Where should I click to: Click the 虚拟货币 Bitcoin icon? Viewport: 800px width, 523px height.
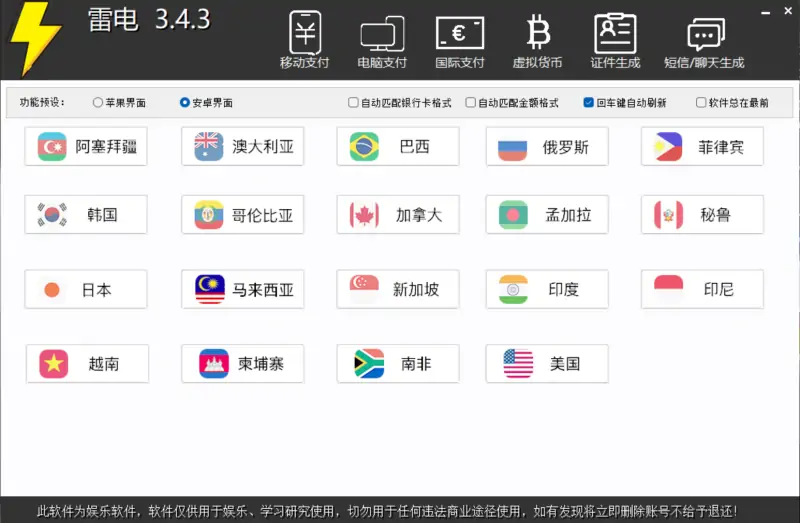pyautogui.click(x=538, y=34)
